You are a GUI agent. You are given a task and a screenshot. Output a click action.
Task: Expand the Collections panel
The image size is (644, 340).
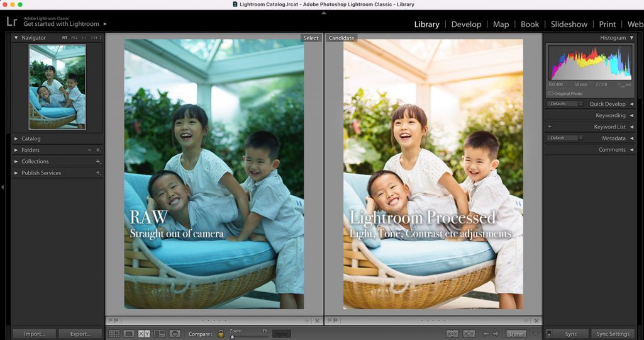point(16,162)
